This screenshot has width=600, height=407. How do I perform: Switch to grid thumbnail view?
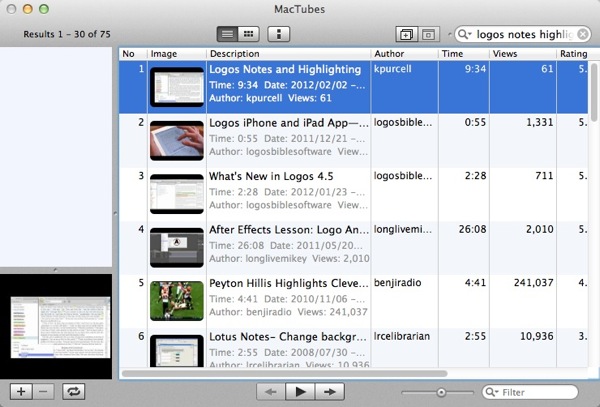[x=249, y=34]
